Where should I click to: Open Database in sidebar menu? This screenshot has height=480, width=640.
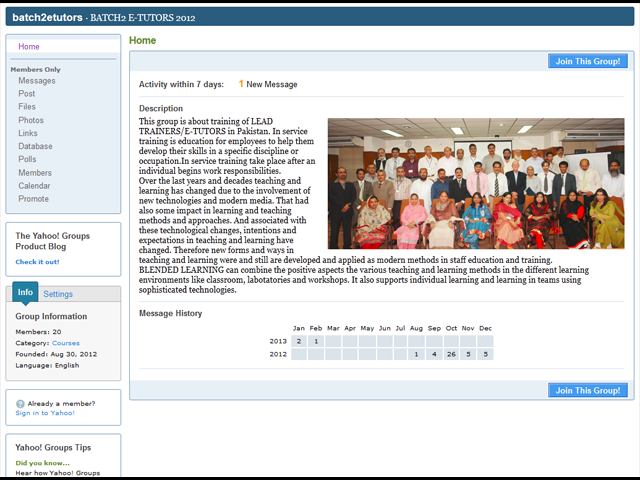click(x=35, y=146)
